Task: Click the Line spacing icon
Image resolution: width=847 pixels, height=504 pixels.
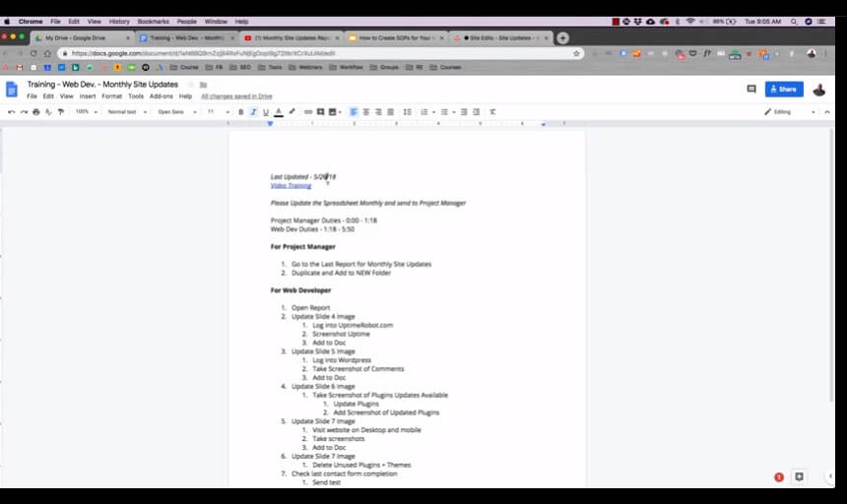Action: pos(408,111)
